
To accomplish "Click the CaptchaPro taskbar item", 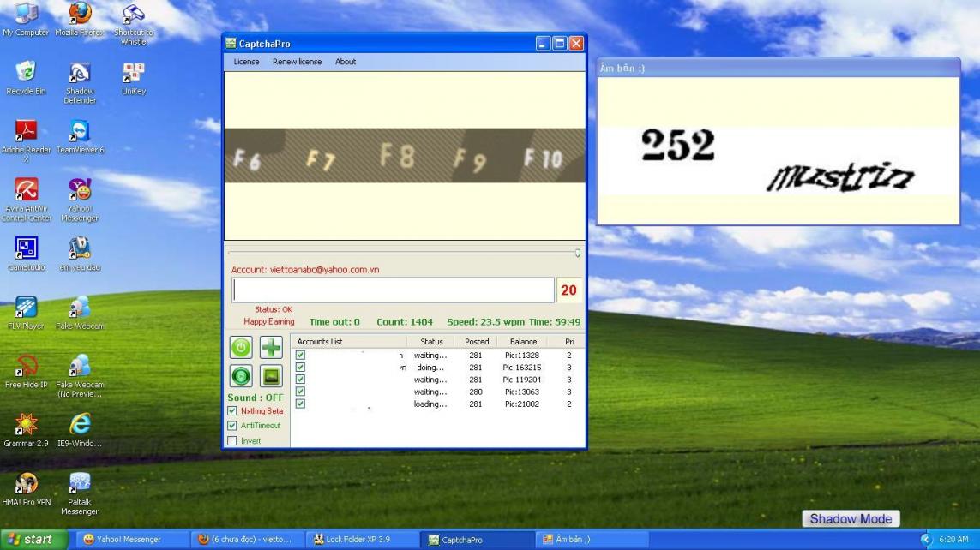I will (x=478, y=540).
